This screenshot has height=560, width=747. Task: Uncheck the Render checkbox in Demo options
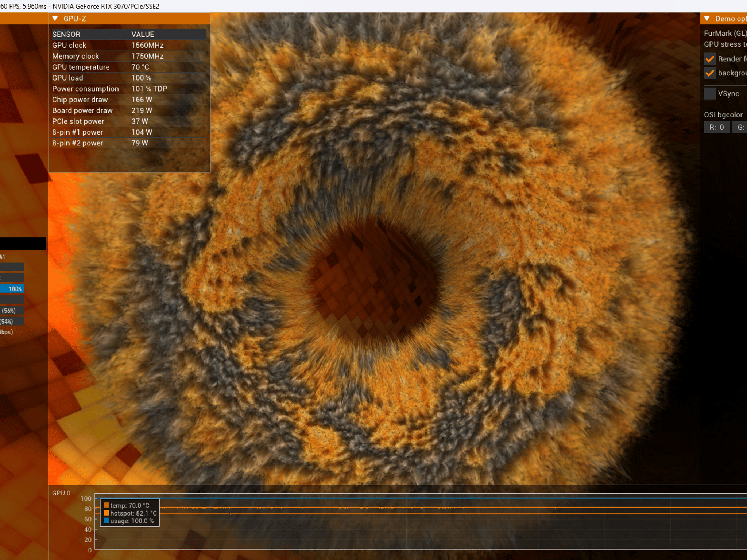[710, 59]
